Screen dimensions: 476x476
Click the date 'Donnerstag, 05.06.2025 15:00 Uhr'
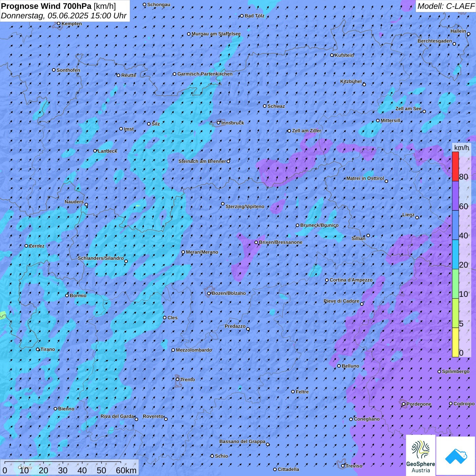point(64,16)
